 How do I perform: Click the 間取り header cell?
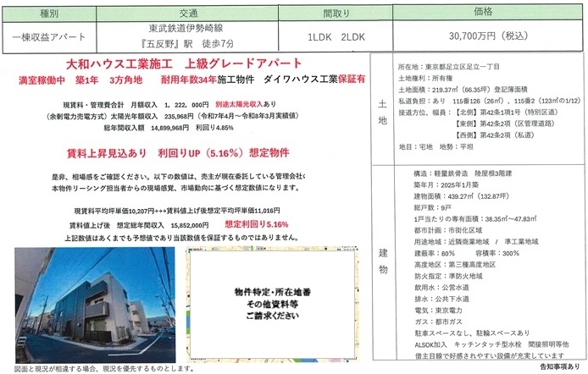click(336, 14)
